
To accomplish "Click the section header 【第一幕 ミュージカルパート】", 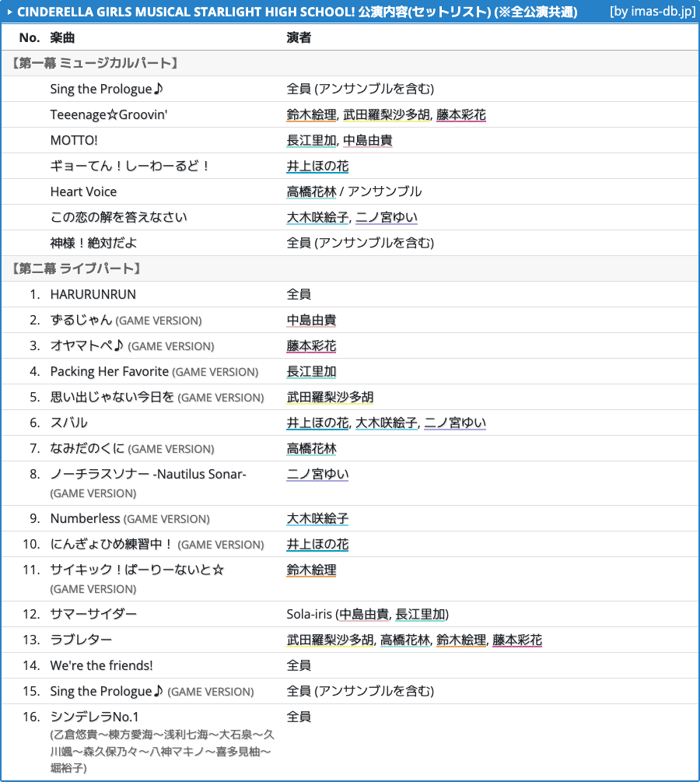I will coord(93,63).
